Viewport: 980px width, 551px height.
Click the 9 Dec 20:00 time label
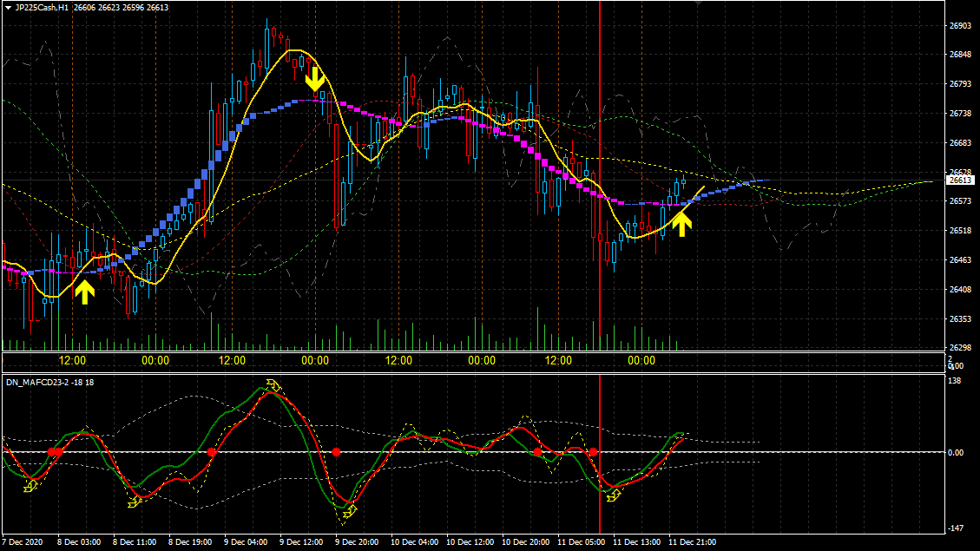pyautogui.click(x=357, y=541)
